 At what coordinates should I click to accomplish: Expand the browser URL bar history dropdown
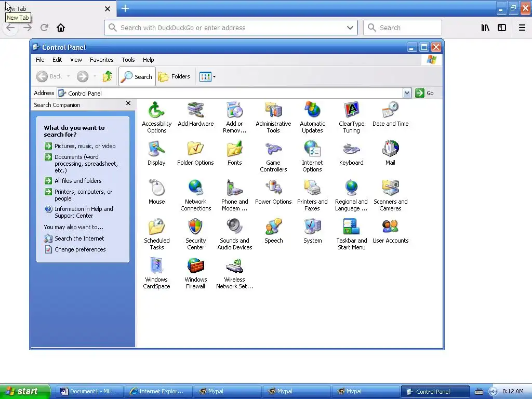(350, 28)
